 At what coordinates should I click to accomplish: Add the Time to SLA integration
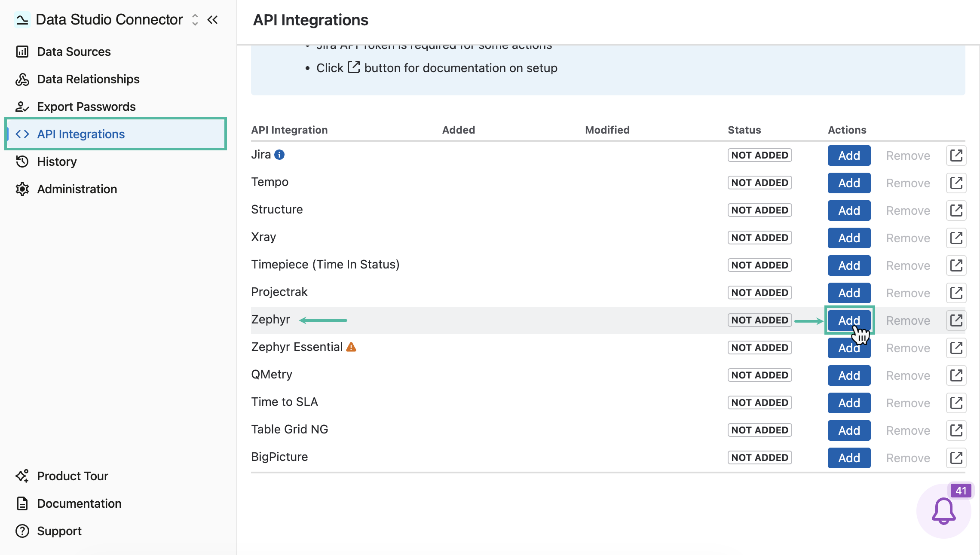pos(849,403)
